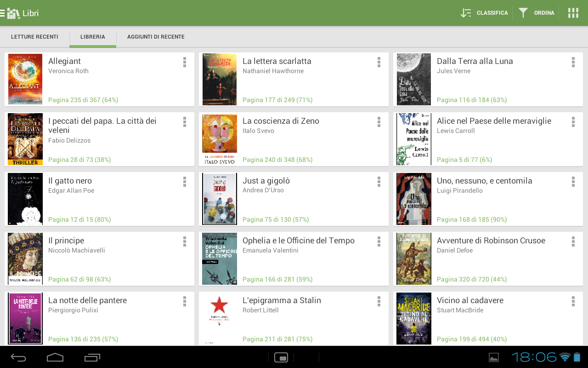Open overflow menu for Avventure di Robinson Crusoe
The height and width of the screenshot is (368, 588).
tap(573, 241)
